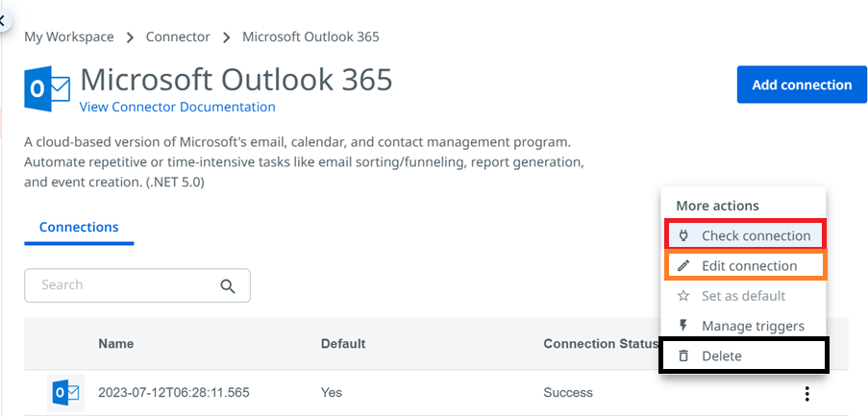Open View Connector Documentation link

pyautogui.click(x=177, y=107)
